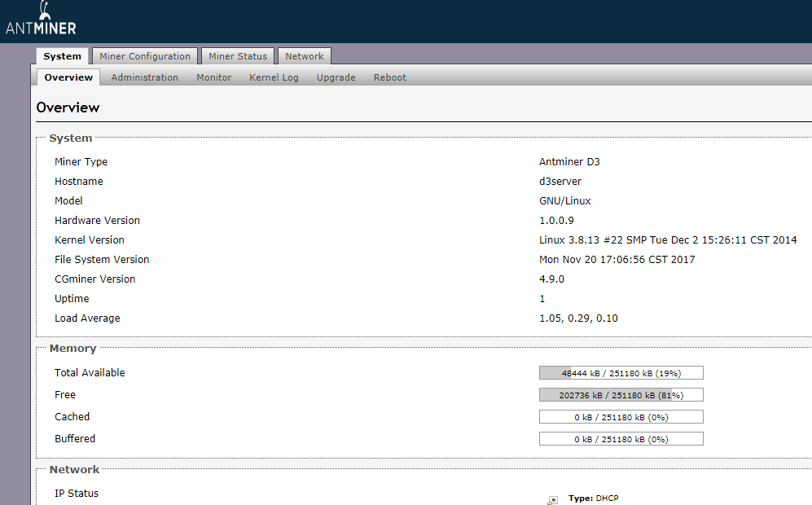The image size is (812, 505).
Task: View the Kernel Log
Action: click(x=274, y=77)
